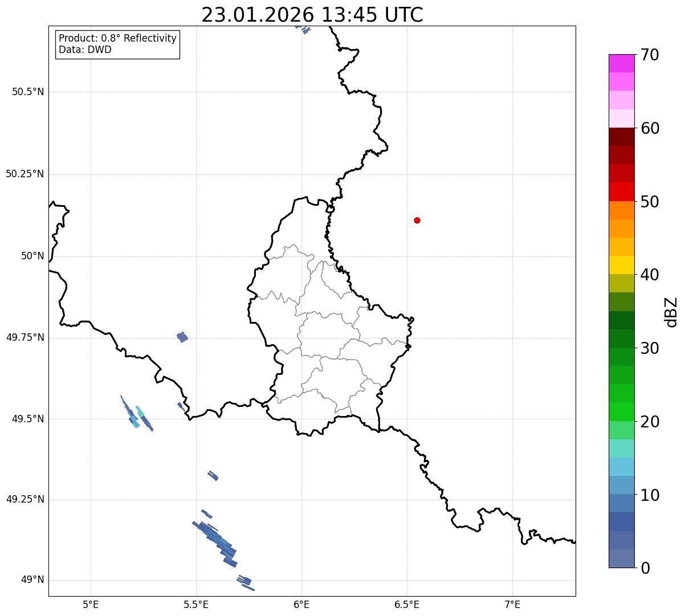Click the small radar echo near 5.45°E 49.75°N
This screenshot has width=685, height=616.
click(182, 337)
